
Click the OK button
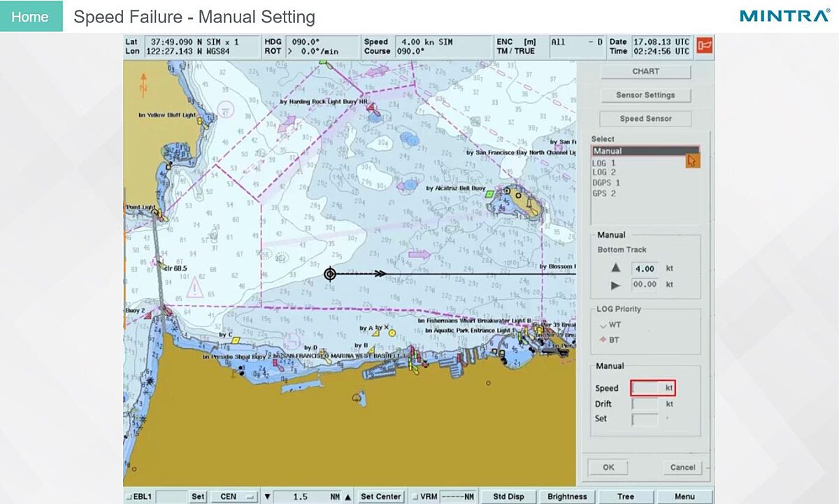(608, 468)
